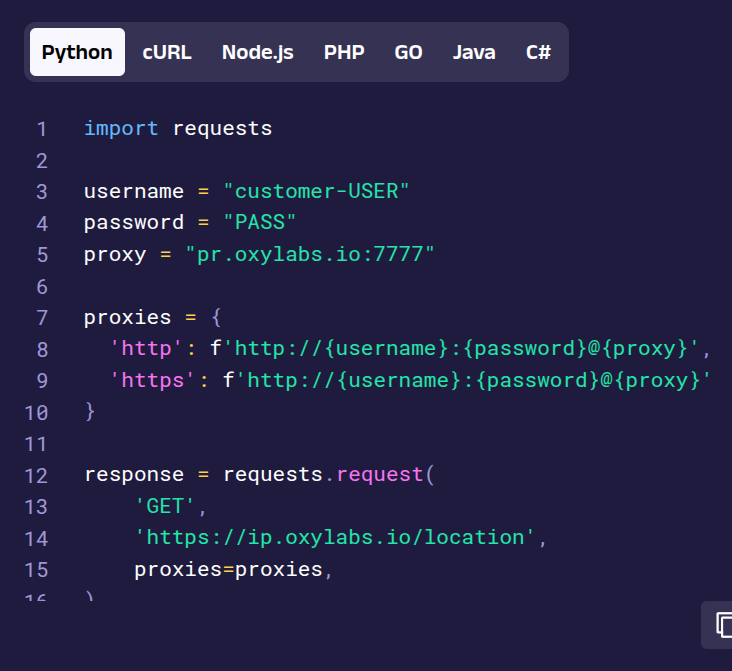Click the 'GET' string on line 13
Image resolution: width=732 pixels, height=671 pixels.
point(165,506)
